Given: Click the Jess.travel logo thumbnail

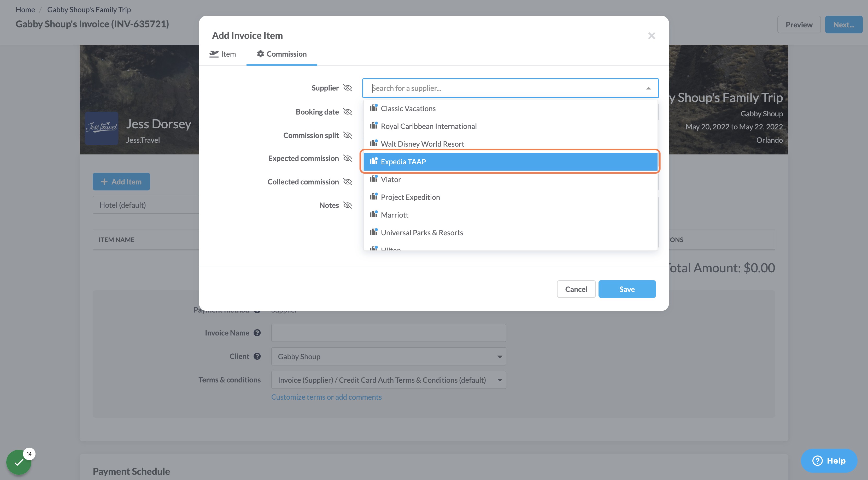Looking at the screenshot, I should [x=101, y=128].
